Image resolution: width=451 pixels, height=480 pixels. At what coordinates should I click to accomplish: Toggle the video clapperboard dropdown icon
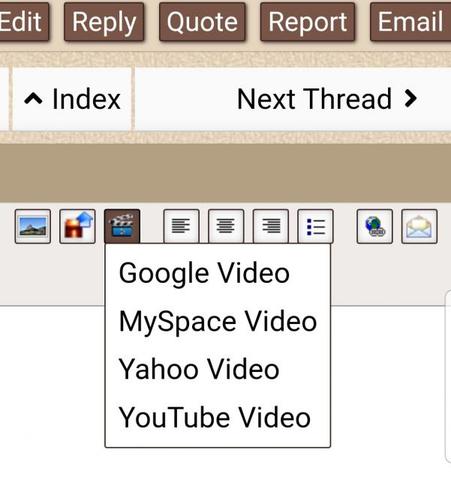pyautogui.click(x=122, y=226)
